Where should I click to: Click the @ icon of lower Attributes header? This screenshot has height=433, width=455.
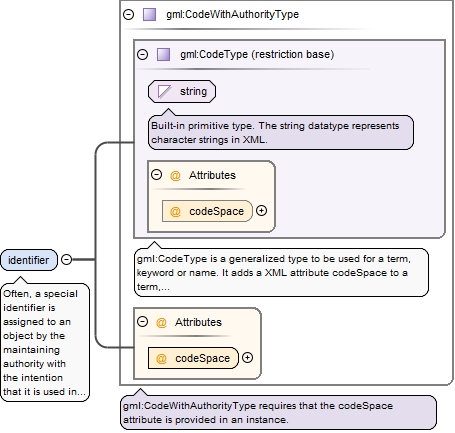coord(161,322)
